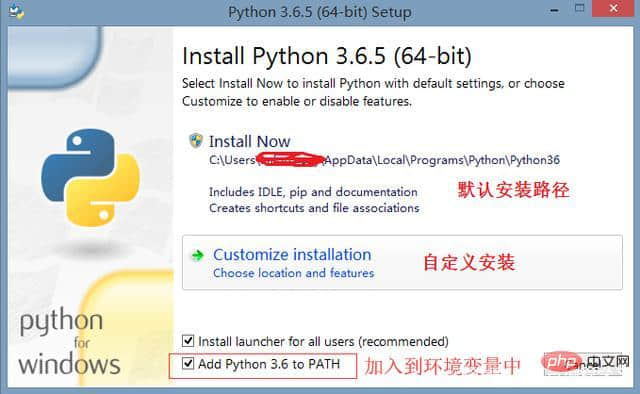640x394 pixels.
Task: Click the blue and yellow Python logo
Action: pyautogui.click(x=91, y=178)
